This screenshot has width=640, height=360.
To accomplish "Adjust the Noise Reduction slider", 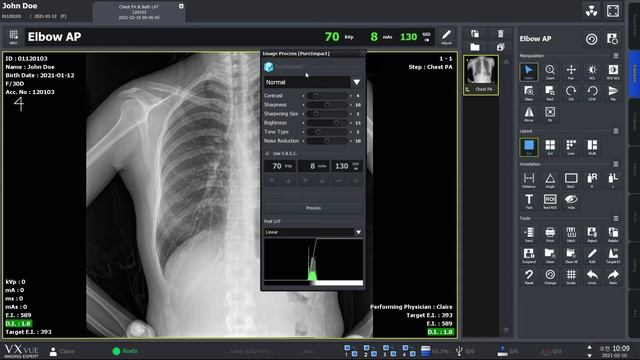I will pos(327,141).
